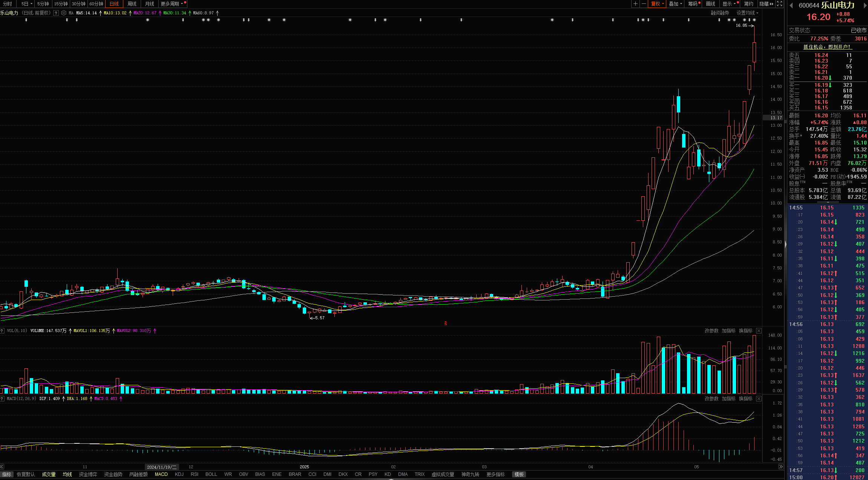Click 恢复默认 restore default

pyautogui.click(x=26, y=474)
